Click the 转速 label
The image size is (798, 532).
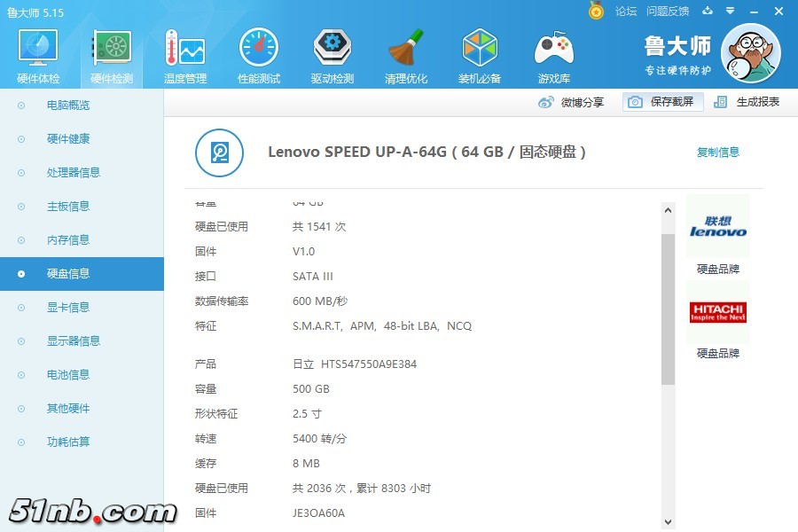[x=206, y=439]
